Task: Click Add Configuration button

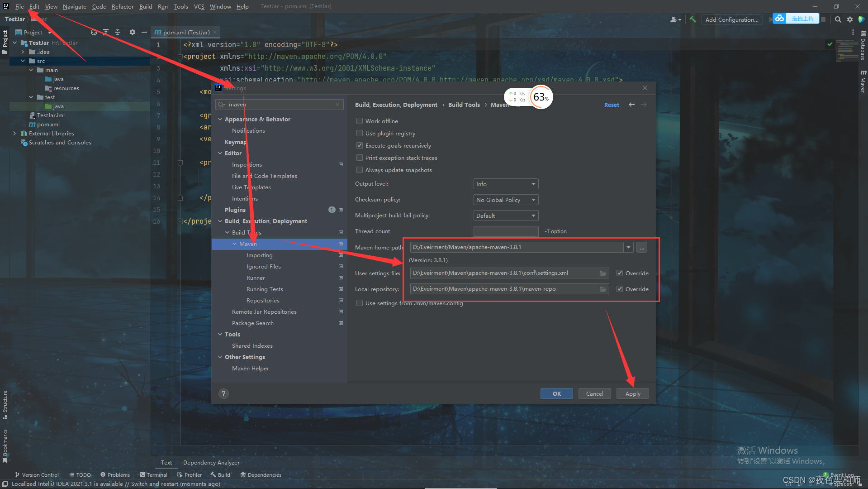Action: point(732,19)
